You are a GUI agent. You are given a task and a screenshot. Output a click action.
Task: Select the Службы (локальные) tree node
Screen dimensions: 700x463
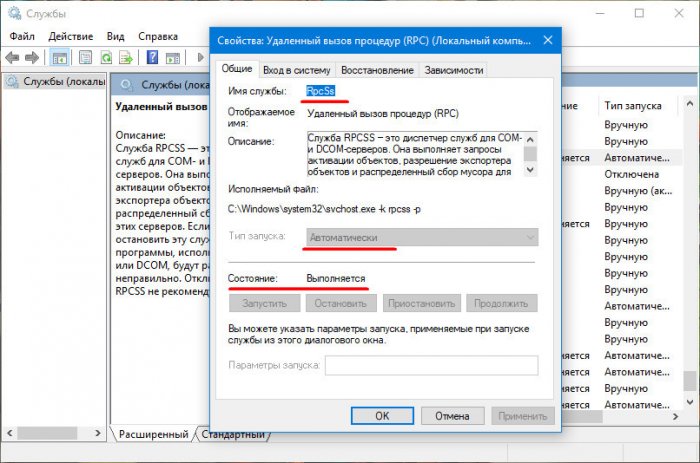[56, 82]
